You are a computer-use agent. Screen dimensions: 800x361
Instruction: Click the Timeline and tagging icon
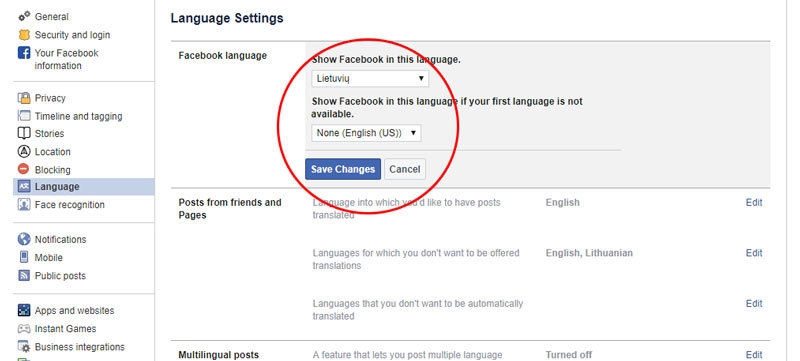[x=24, y=116]
